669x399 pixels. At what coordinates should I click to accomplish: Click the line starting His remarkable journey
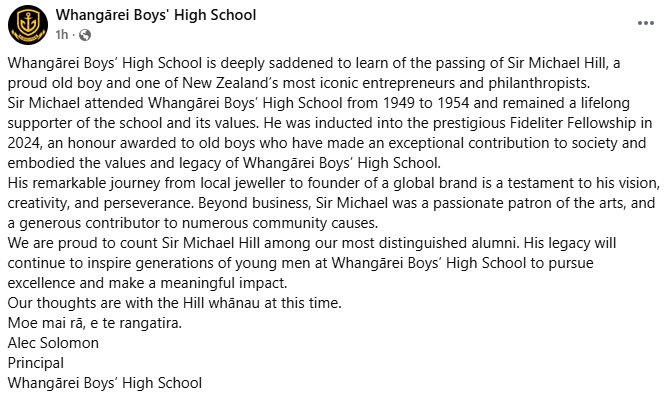pyautogui.click(x=334, y=183)
